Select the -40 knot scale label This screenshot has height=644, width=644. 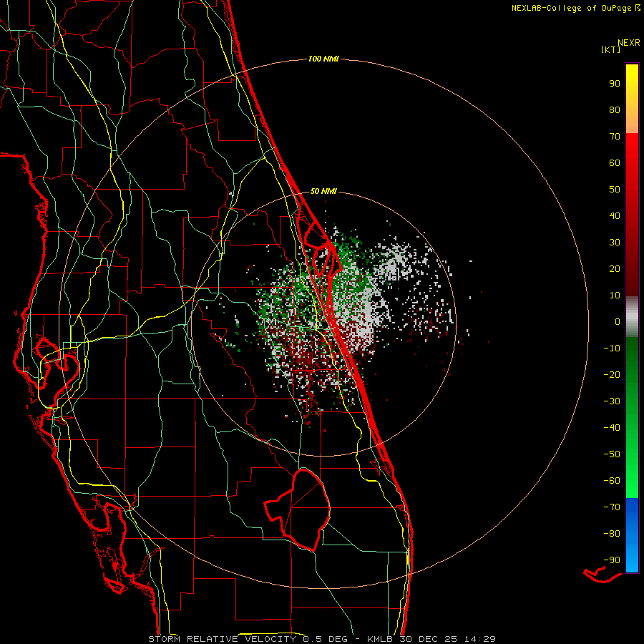[612, 428]
